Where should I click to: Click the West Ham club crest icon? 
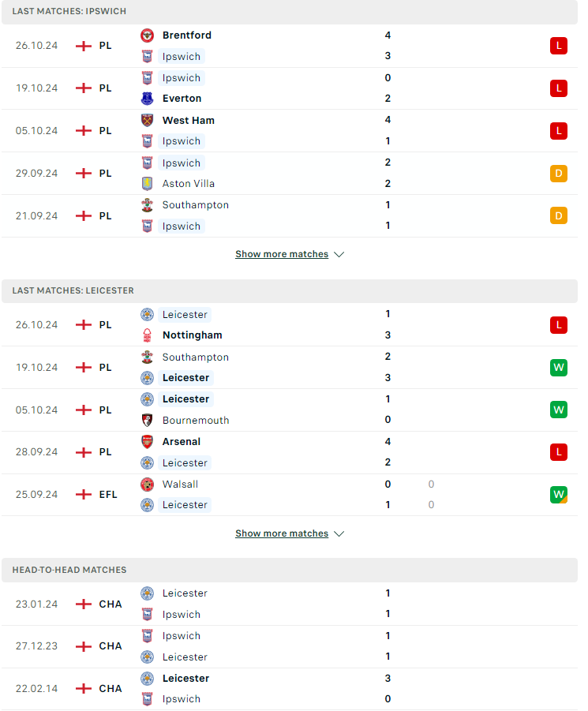point(147,120)
